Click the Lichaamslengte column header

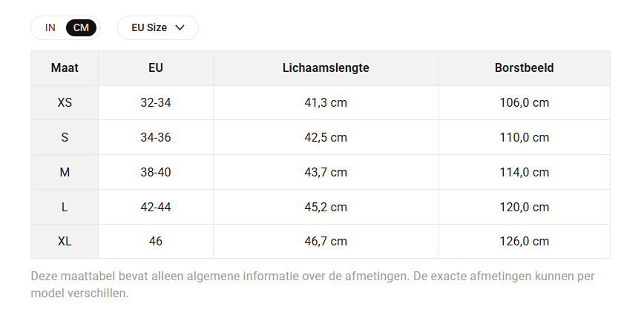(x=326, y=68)
